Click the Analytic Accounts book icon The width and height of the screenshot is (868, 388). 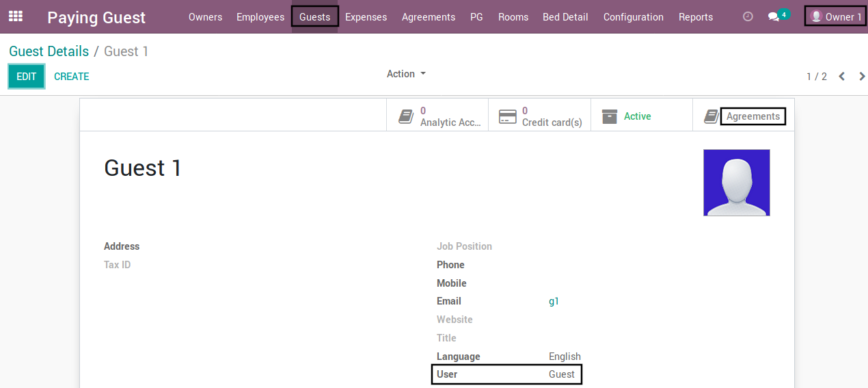406,116
